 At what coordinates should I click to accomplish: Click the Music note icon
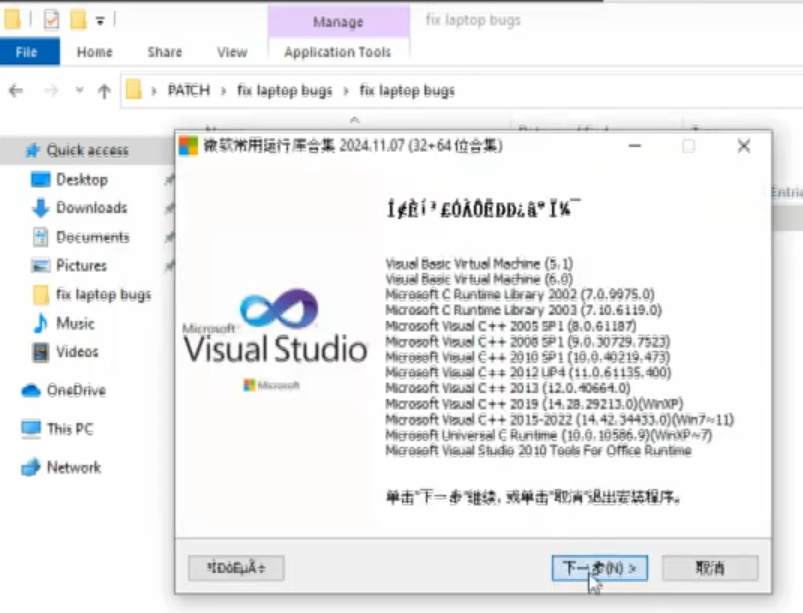coord(40,323)
